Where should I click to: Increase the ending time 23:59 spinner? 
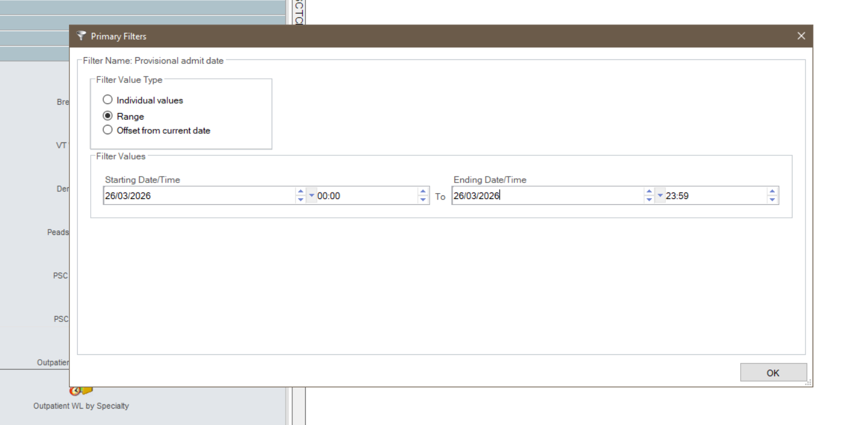click(772, 192)
